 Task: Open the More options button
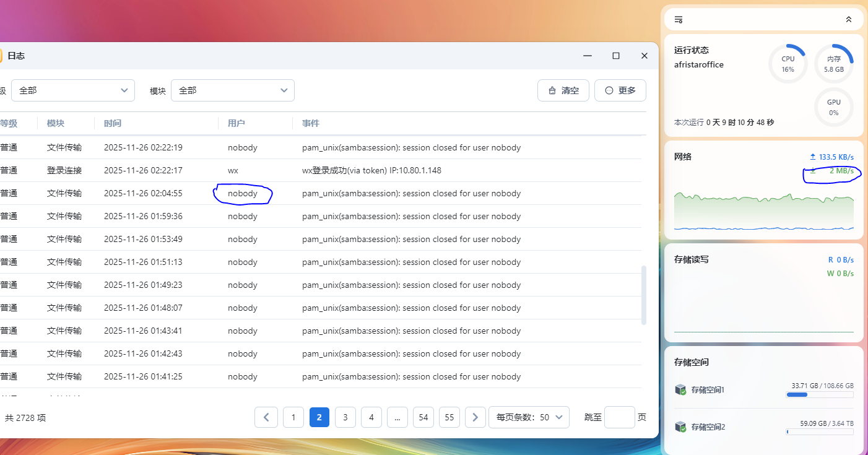620,90
